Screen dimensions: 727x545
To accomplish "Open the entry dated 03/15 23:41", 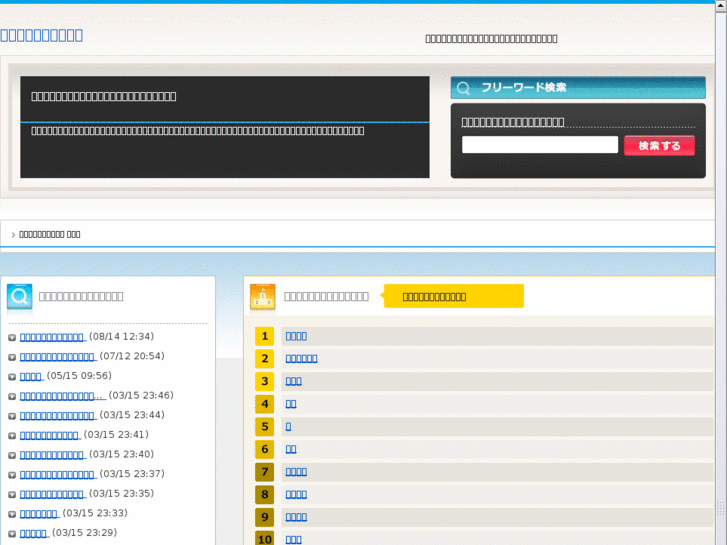I will pyautogui.click(x=49, y=435).
